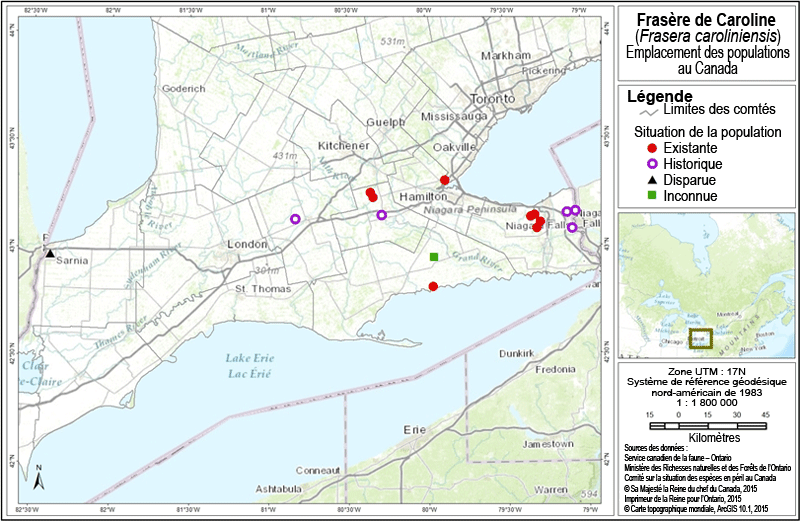Select the Légende heading

(660, 97)
